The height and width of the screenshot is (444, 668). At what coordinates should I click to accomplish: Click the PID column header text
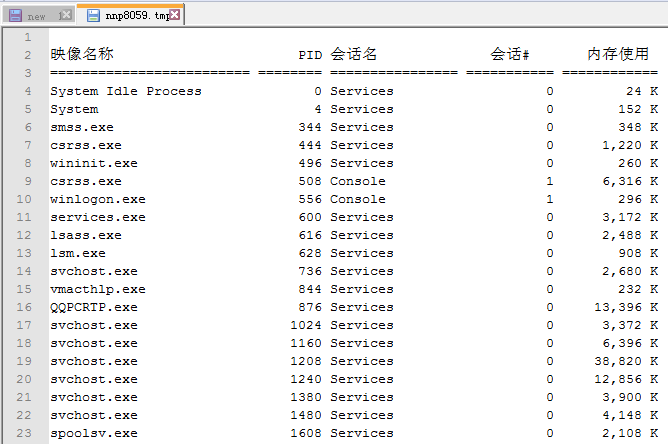(x=310, y=55)
